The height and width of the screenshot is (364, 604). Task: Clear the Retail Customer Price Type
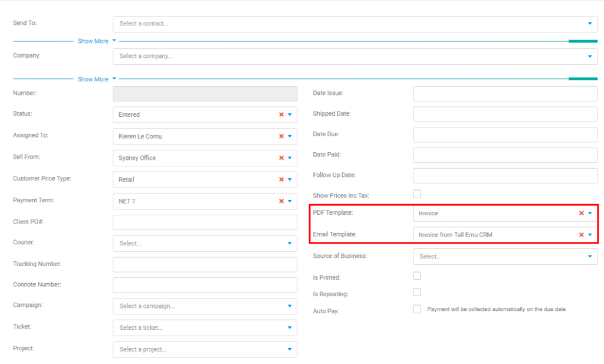point(283,179)
